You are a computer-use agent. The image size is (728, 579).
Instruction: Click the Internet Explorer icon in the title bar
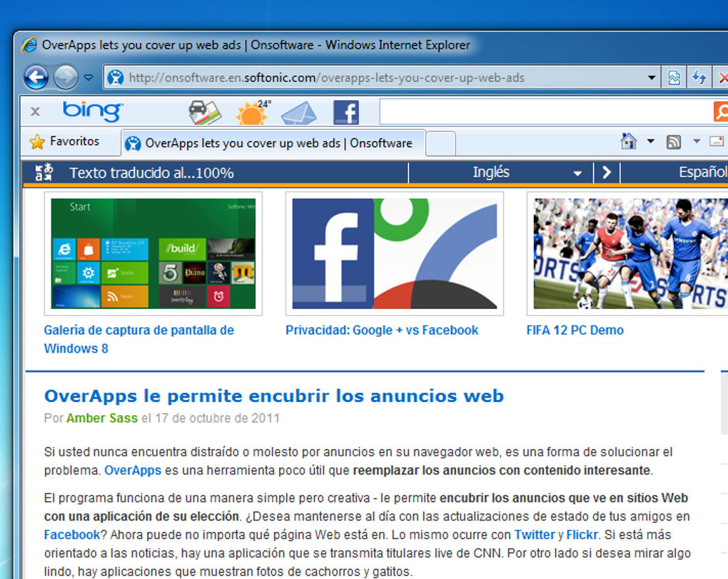click(29, 45)
